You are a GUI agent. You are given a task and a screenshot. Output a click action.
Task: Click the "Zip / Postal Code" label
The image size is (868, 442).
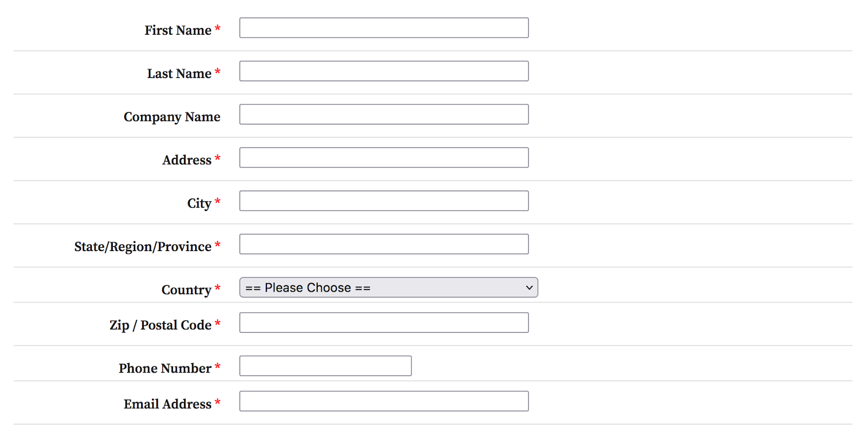click(x=161, y=325)
